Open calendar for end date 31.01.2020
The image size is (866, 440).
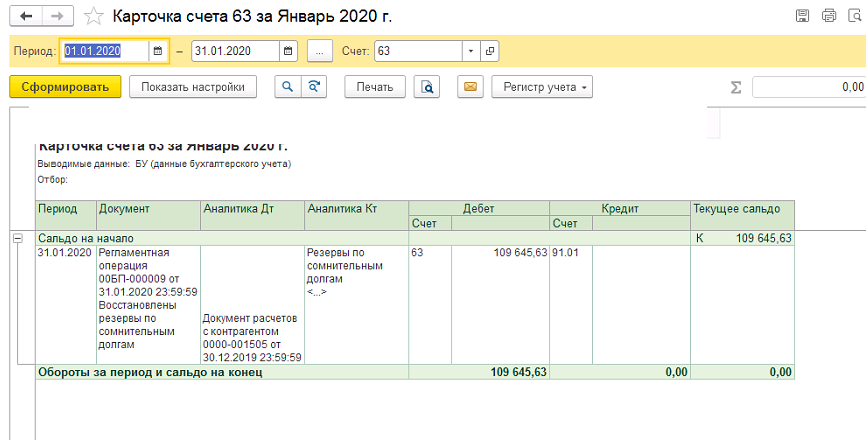click(288, 51)
